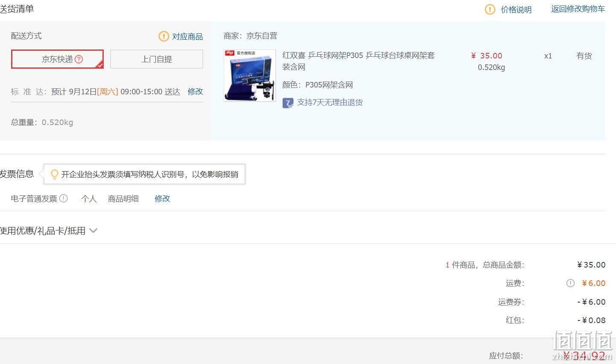616x364 pixels.
Task: Click the quantity x1 text
Action: tap(548, 56)
